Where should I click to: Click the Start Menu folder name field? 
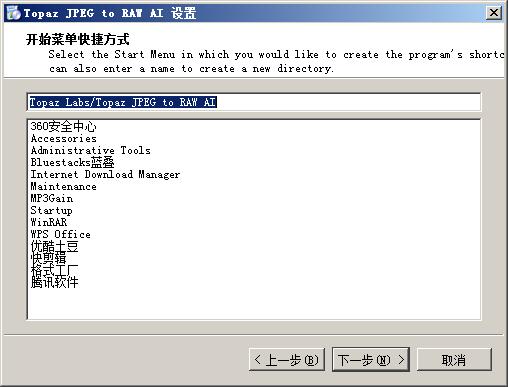(254, 102)
